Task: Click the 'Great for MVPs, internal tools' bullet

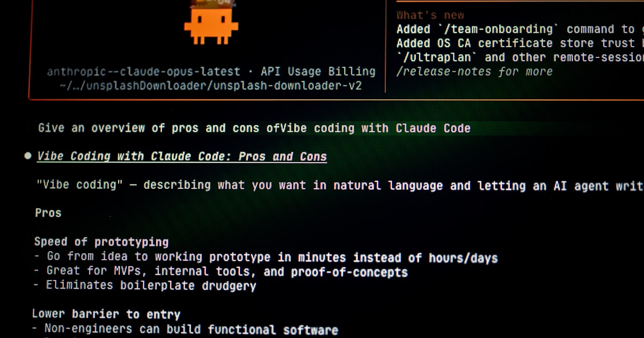Action: point(221,271)
